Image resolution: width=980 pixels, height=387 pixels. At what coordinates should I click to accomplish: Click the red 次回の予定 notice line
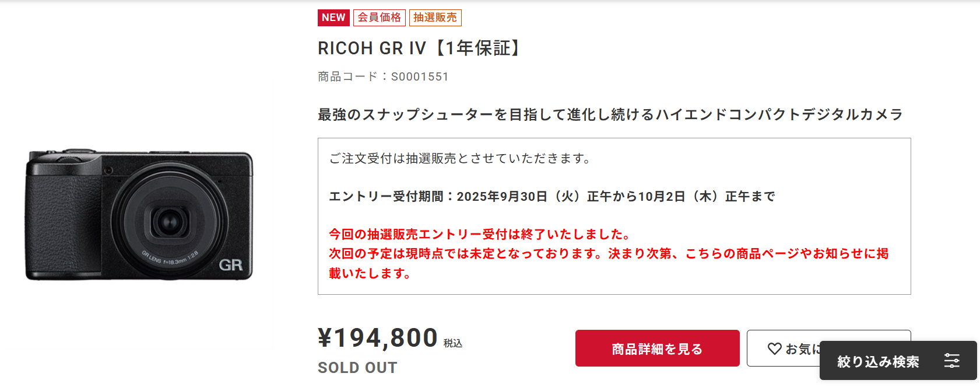tap(609, 254)
